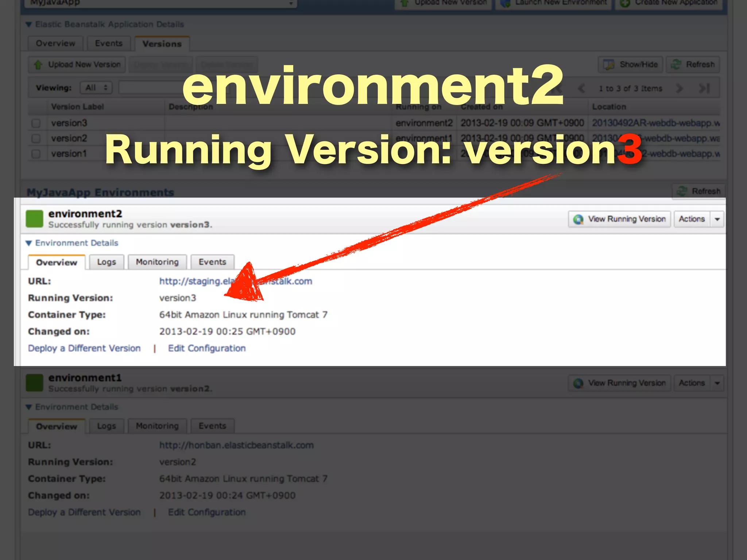Open the honban.elasticbeanstalk.com link
Screen dimensions: 747x560
coord(236,445)
